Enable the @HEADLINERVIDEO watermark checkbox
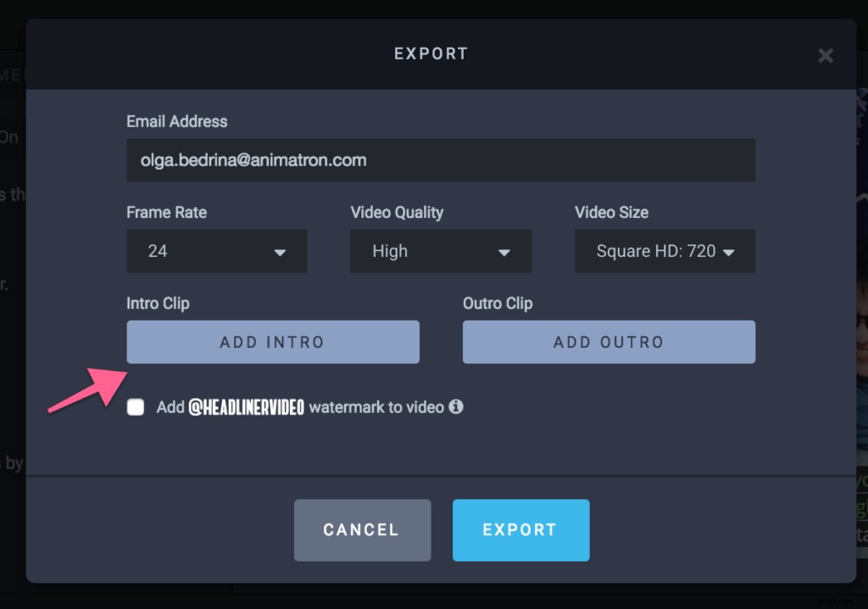Viewport: 868px width, 609px height. tap(135, 407)
